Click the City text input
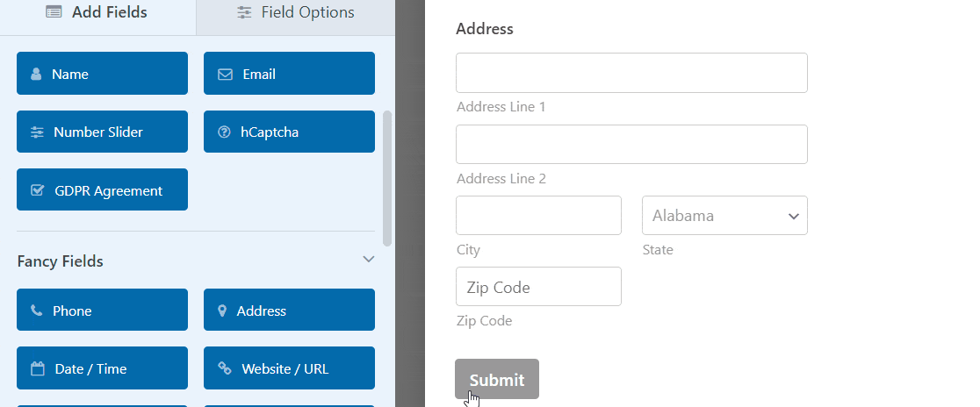 click(x=538, y=216)
